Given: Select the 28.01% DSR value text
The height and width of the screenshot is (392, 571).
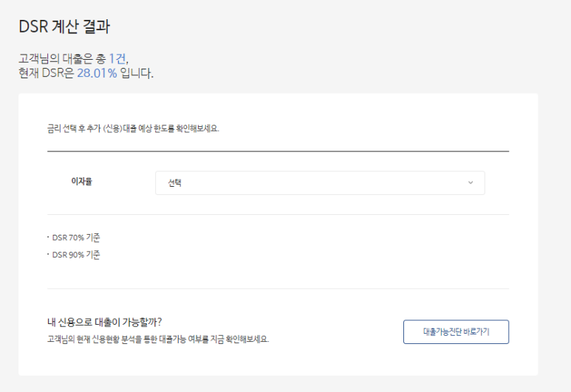Looking at the screenshot, I should point(97,73).
